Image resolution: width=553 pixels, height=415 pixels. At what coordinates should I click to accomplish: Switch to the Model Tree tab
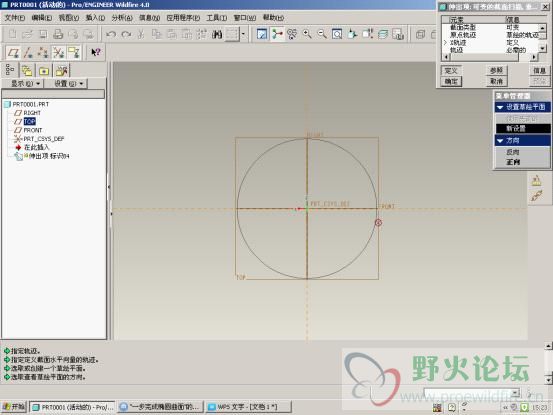[x=10, y=70]
